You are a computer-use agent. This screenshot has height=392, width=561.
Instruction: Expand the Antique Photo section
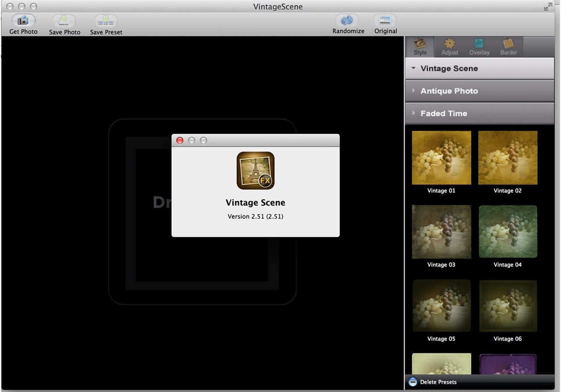(479, 91)
